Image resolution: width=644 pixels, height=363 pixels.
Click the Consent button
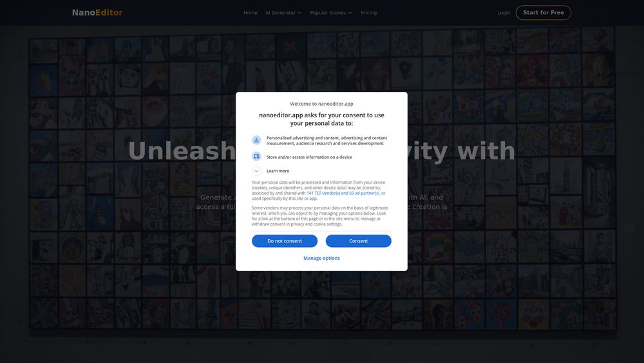coord(359,241)
